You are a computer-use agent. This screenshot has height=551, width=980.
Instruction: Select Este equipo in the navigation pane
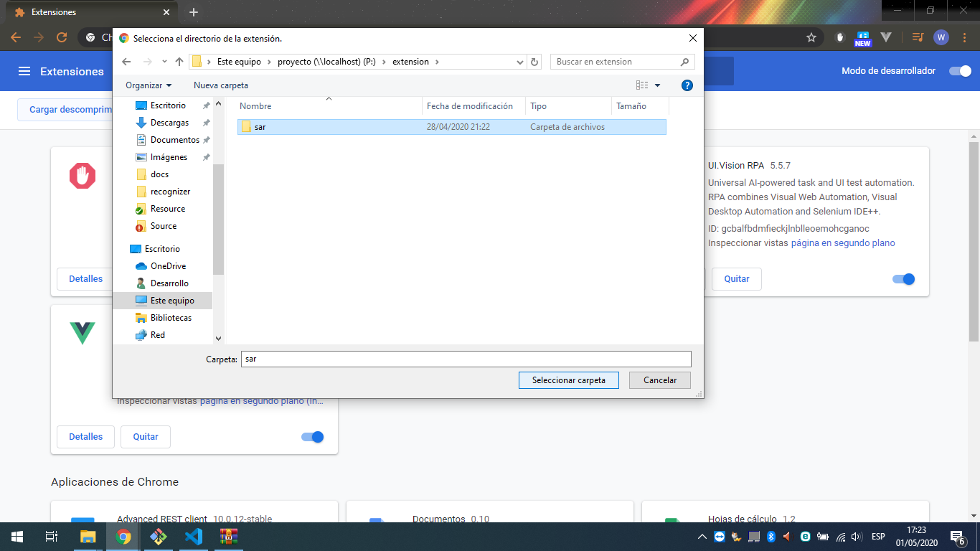point(171,301)
